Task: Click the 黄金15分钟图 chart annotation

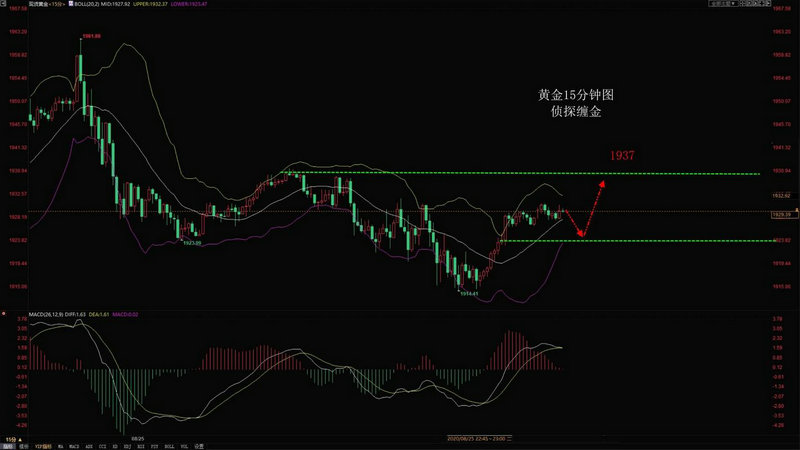Action: coord(576,95)
